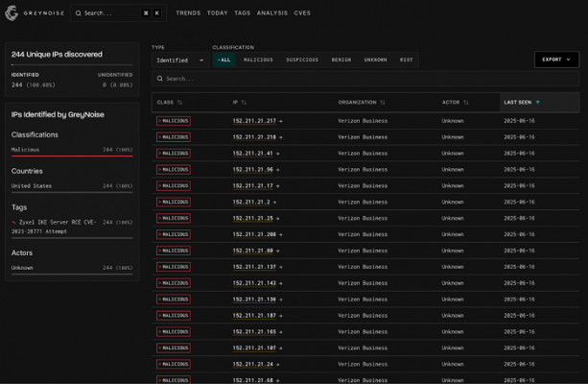Select the BENIGN classification filter

[x=341, y=60]
